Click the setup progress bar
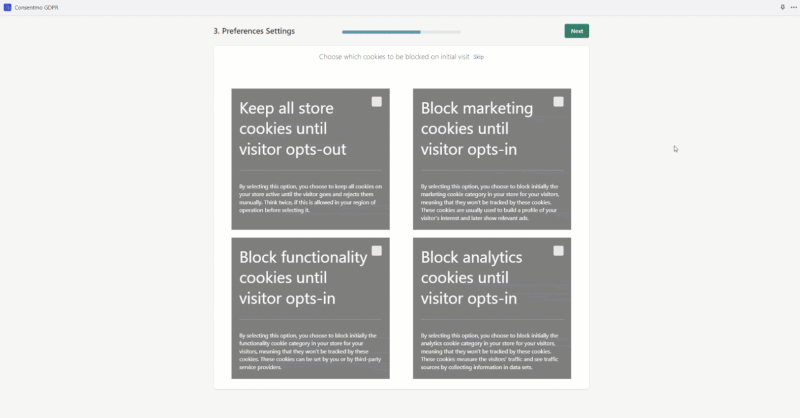800x418 pixels. pyautogui.click(x=401, y=32)
